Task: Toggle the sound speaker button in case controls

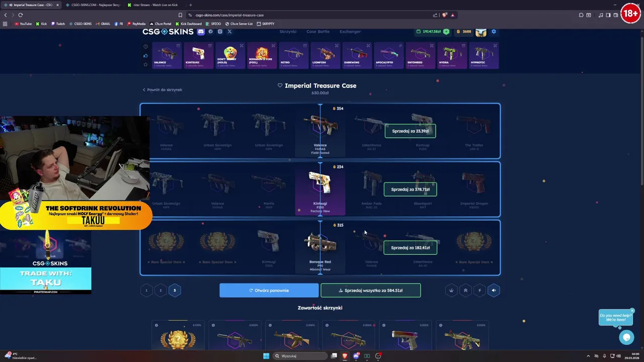Action: (494, 290)
